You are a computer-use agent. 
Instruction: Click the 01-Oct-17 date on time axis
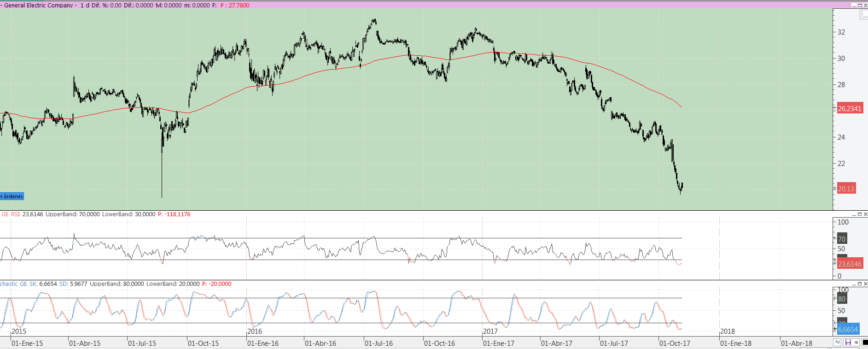(x=675, y=343)
